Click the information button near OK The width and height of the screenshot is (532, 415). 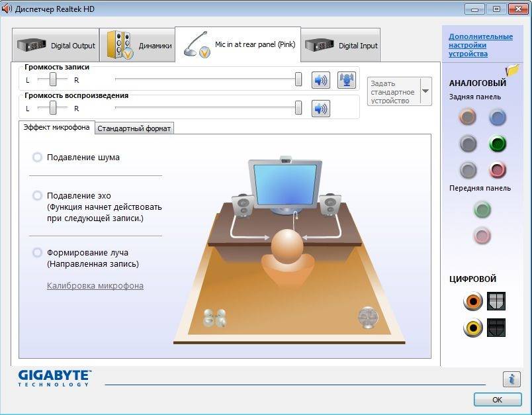[511, 379]
